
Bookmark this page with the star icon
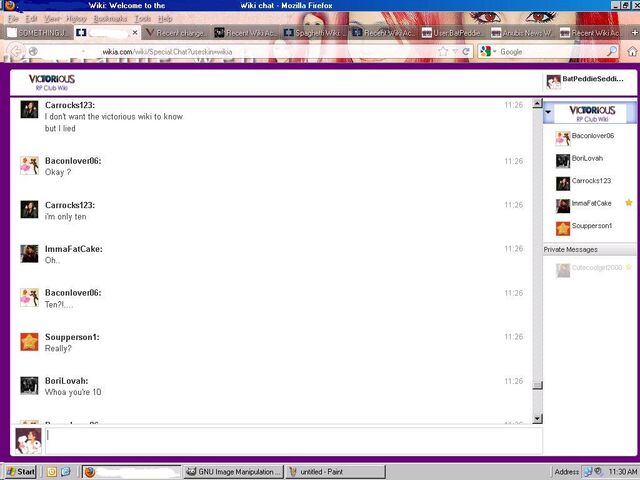[443, 52]
